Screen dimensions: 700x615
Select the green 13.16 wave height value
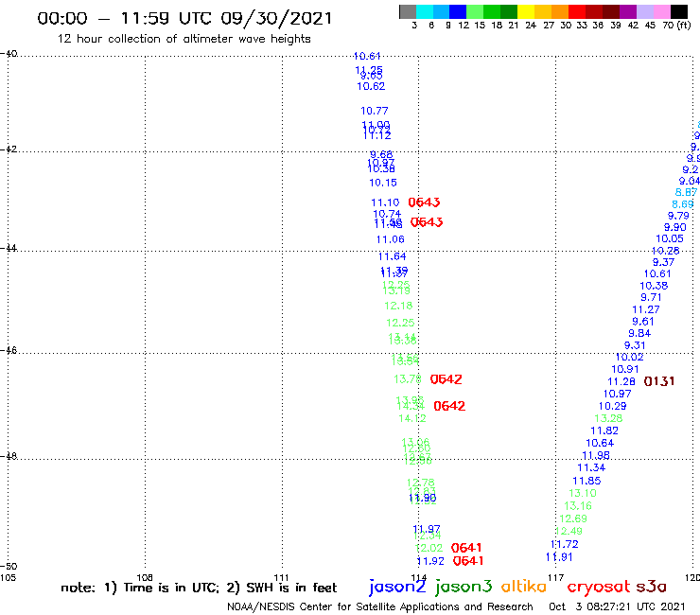[x=578, y=506]
